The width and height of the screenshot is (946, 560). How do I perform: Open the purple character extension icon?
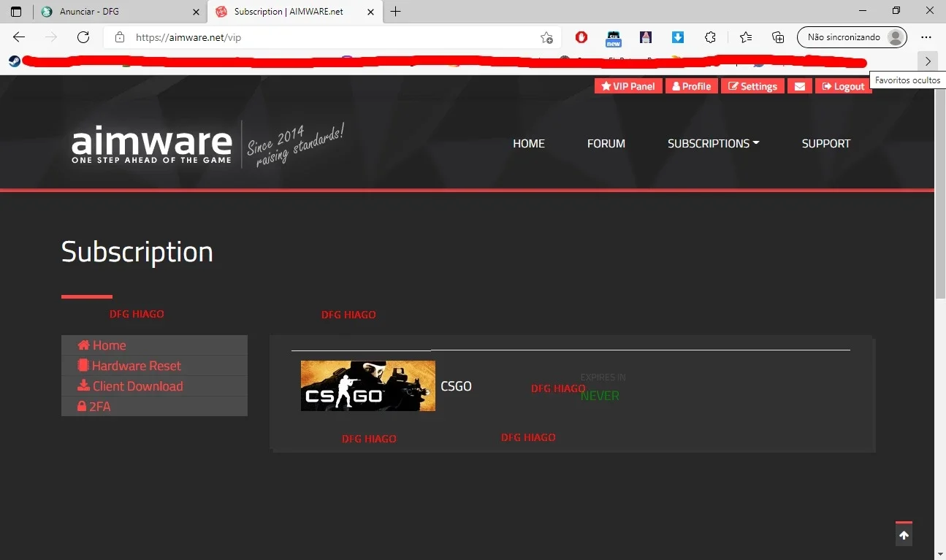coord(646,37)
